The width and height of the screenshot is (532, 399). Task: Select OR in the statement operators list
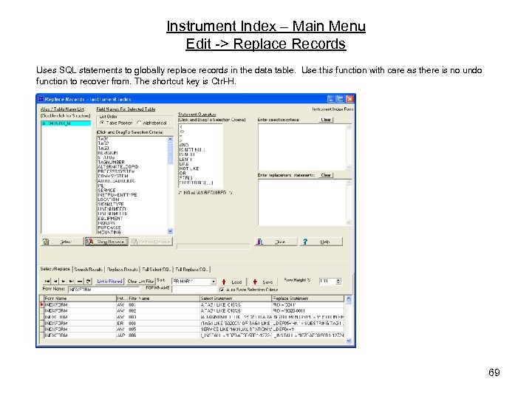tap(183, 173)
